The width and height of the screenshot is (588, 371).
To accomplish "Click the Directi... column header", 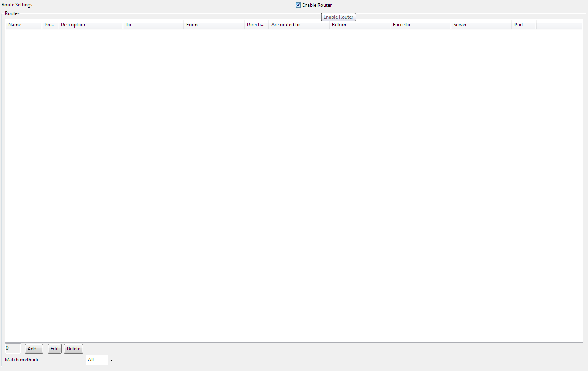I will tap(256, 25).
